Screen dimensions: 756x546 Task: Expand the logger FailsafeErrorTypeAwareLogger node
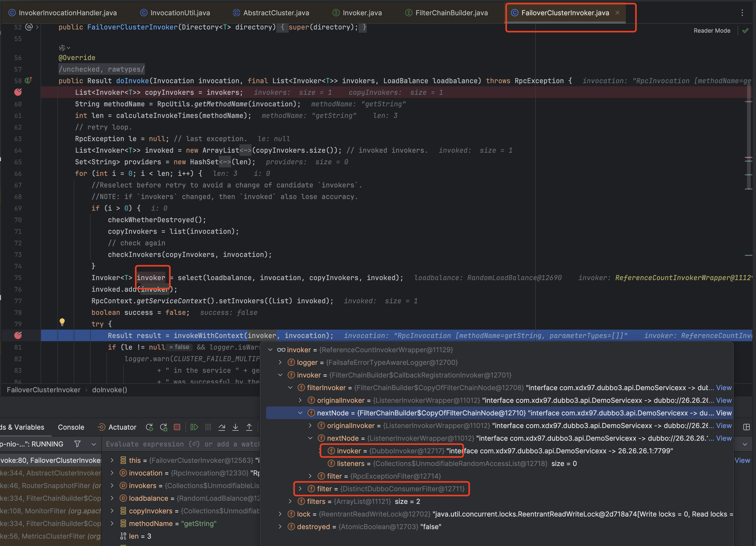[x=280, y=363]
